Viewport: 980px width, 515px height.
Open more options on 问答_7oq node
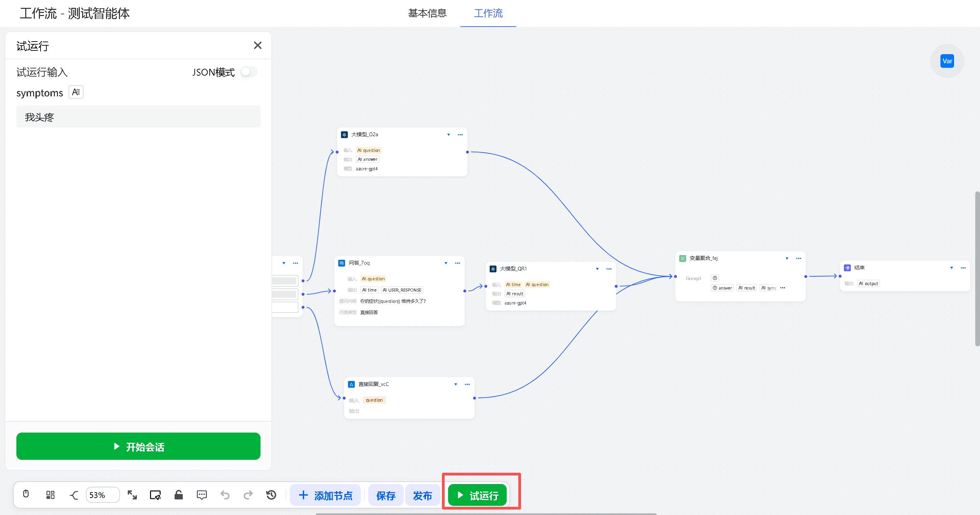[x=457, y=263]
